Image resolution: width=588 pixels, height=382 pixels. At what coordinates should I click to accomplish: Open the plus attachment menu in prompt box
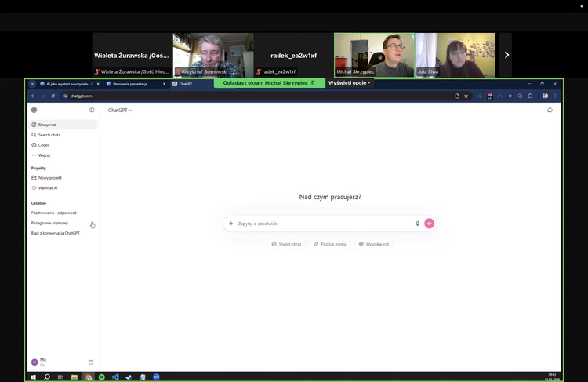[x=231, y=224]
